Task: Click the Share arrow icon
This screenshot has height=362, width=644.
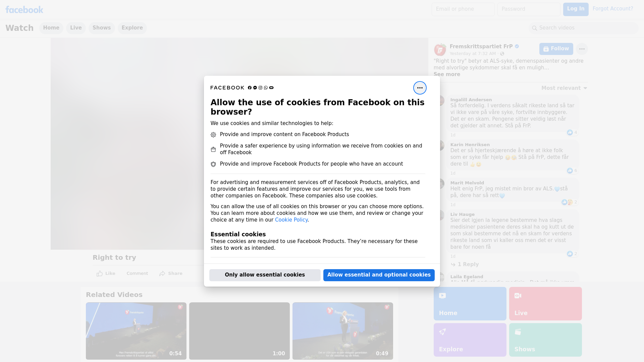Action: click(x=162, y=274)
